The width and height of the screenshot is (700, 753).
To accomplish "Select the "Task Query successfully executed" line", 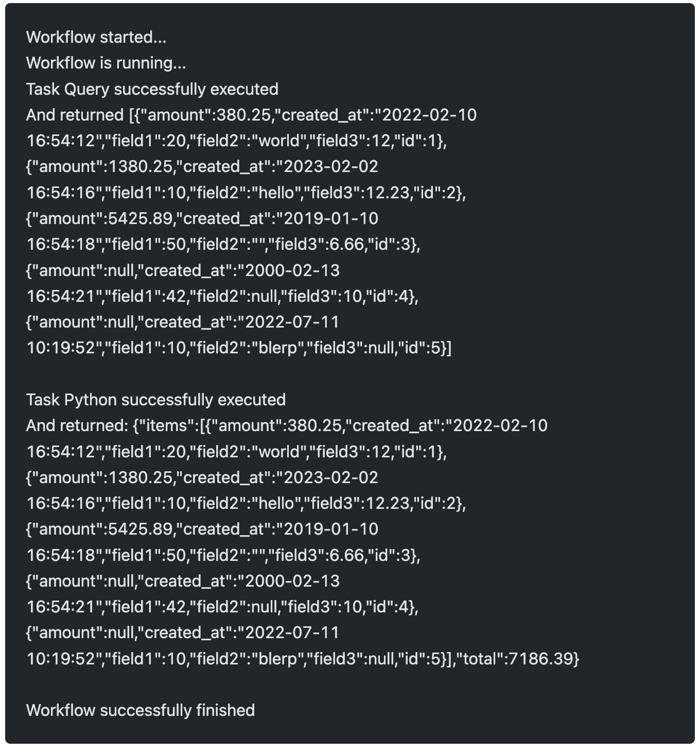I will point(152,89).
